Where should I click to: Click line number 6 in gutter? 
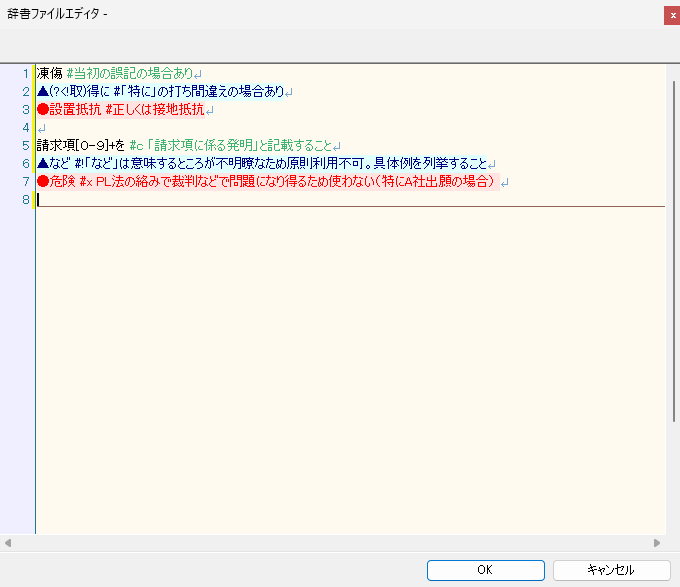pos(26,163)
